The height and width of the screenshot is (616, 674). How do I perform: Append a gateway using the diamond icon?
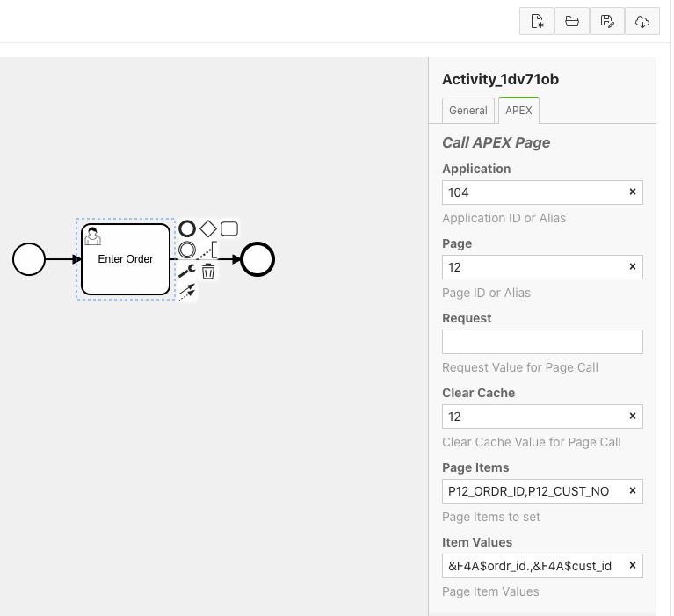coord(208,229)
